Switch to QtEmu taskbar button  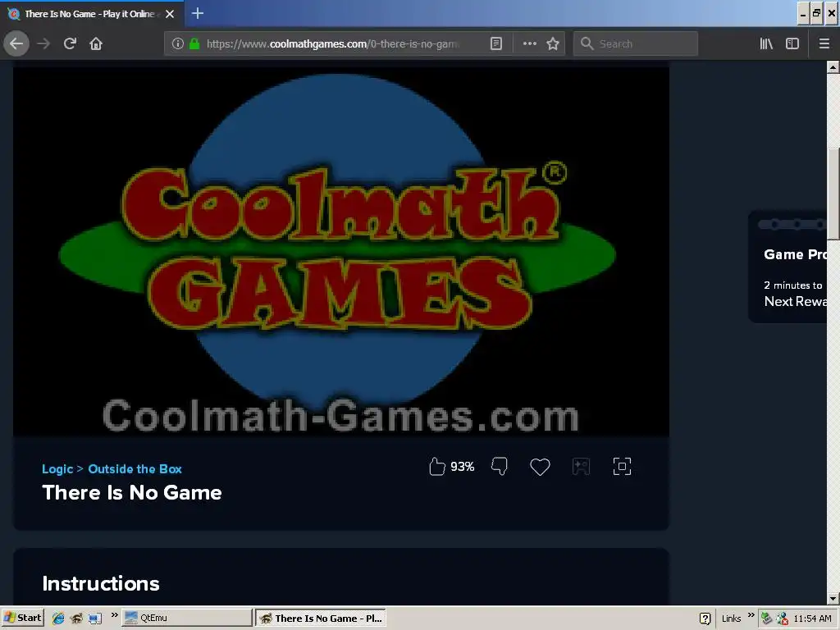point(186,618)
